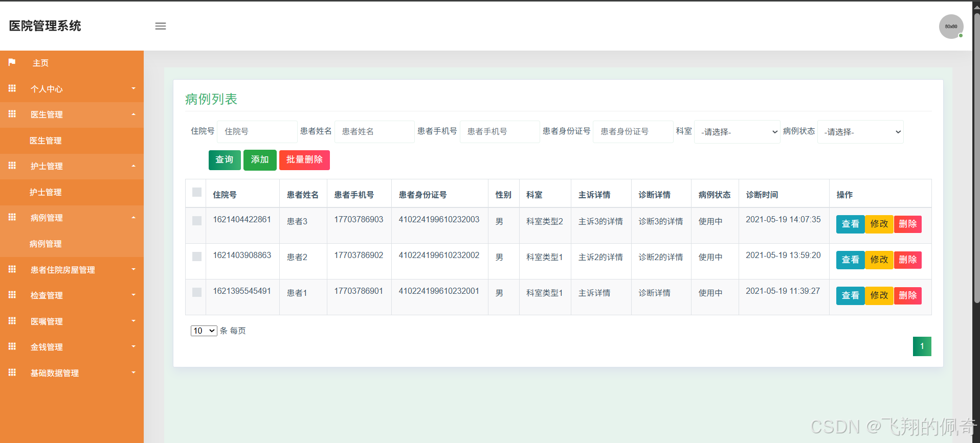Click the grid icon beside 个人中心
The width and height of the screenshot is (980, 443).
coord(12,88)
